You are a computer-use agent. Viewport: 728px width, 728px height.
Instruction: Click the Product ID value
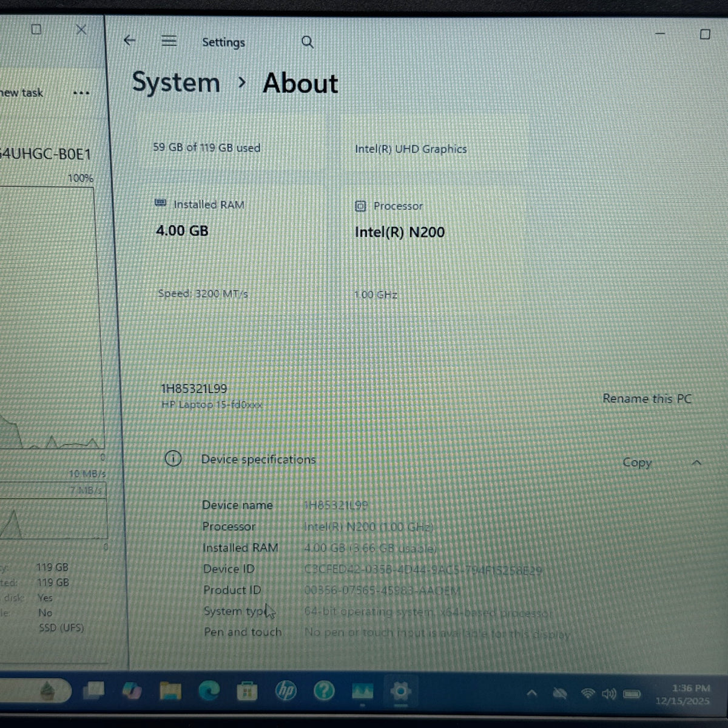pos(382,590)
